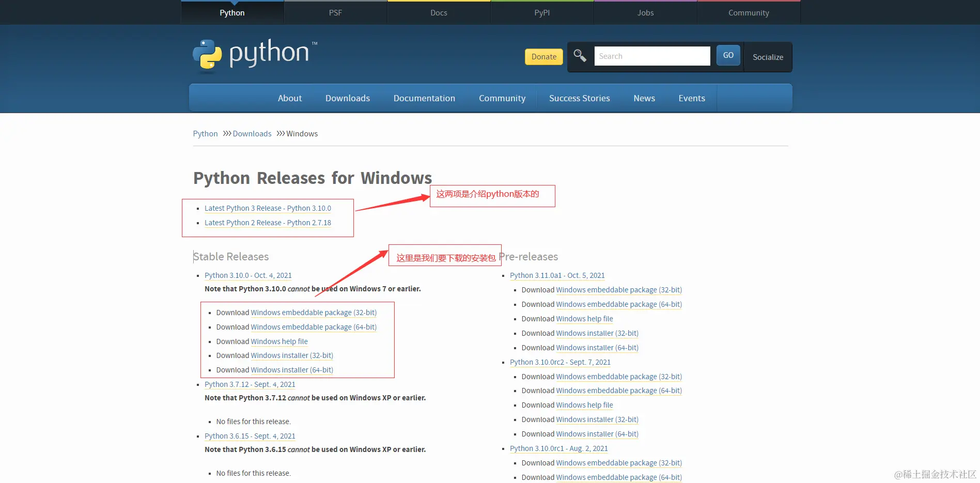
Task: Click the "Pre-releases" section heading
Action: coord(528,257)
